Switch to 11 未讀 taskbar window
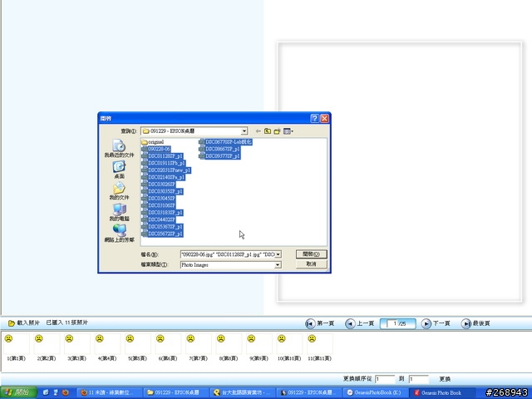This screenshot has width=532, height=399. click(109, 392)
